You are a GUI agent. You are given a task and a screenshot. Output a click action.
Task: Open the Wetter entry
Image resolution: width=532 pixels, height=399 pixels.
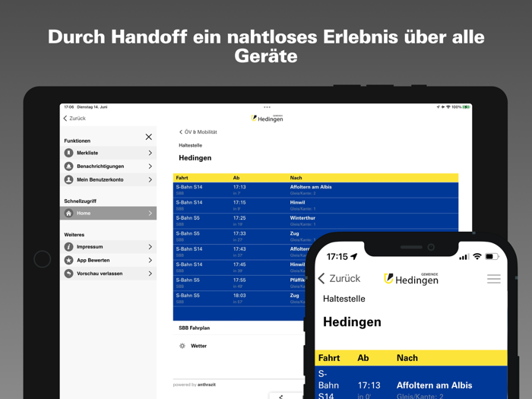tap(198, 346)
